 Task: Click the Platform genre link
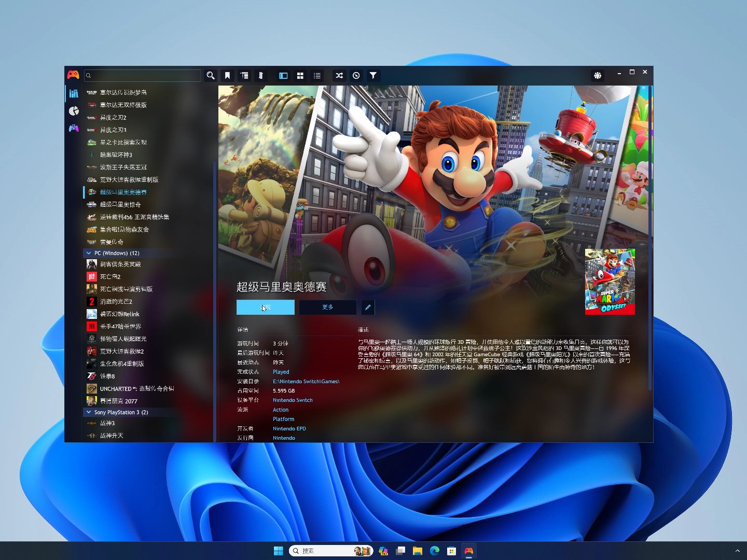coord(283,419)
